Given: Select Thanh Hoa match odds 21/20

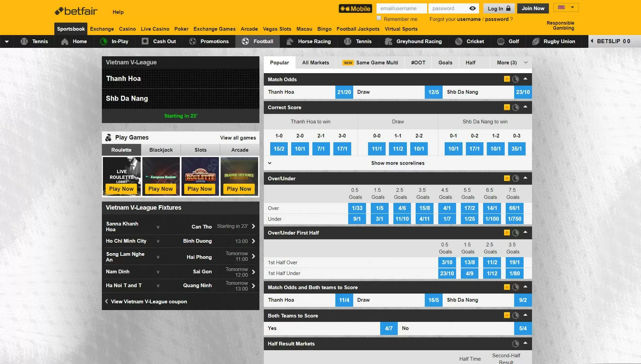Looking at the screenshot, I should coord(344,92).
